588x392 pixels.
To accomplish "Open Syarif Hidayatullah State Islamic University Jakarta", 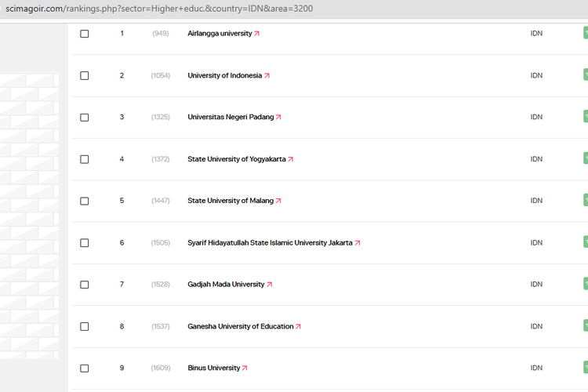I will (x=270, y=243).
